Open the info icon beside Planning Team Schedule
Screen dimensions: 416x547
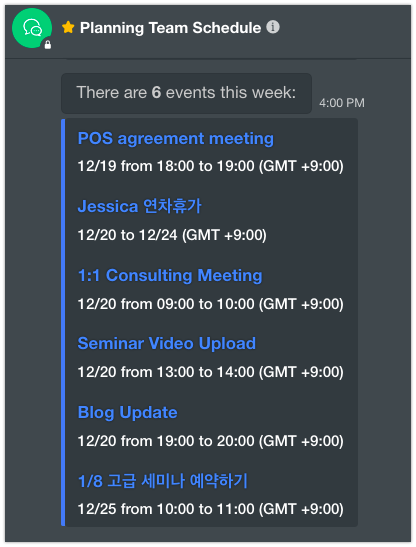[273, 27]
